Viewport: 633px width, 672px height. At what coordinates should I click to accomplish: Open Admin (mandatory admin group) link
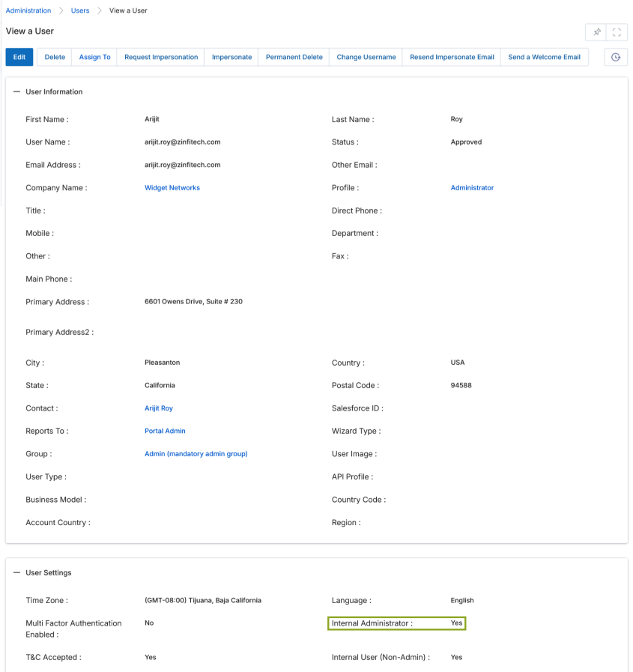tap(196, 454)
